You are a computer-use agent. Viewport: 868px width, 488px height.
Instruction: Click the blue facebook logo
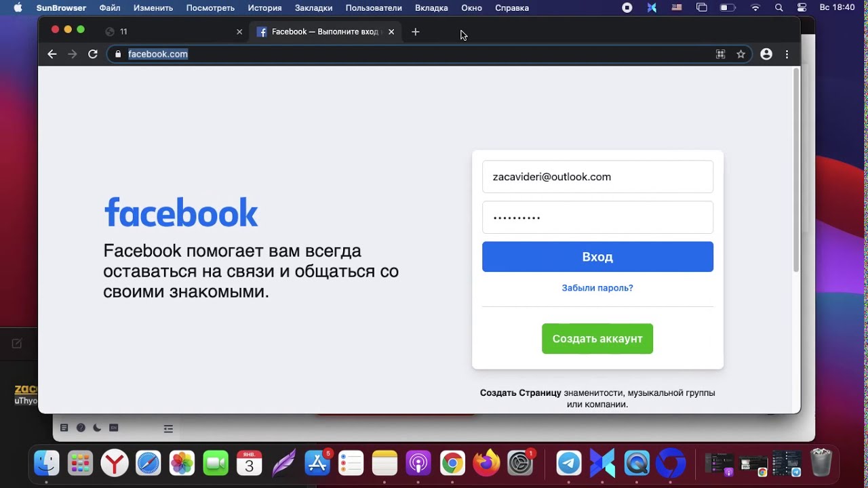[181, 212]
